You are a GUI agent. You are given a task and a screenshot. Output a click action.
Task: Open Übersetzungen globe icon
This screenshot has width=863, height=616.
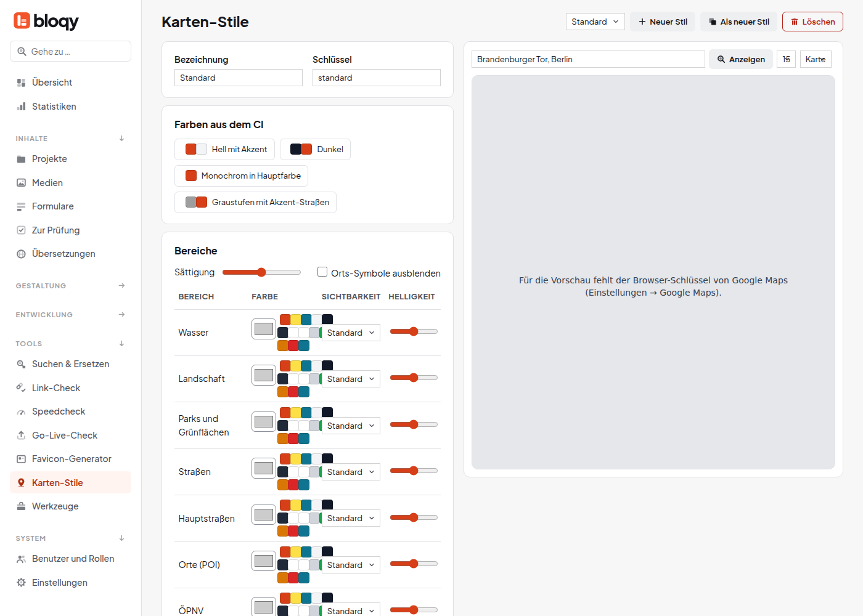[x=21, y=254]
